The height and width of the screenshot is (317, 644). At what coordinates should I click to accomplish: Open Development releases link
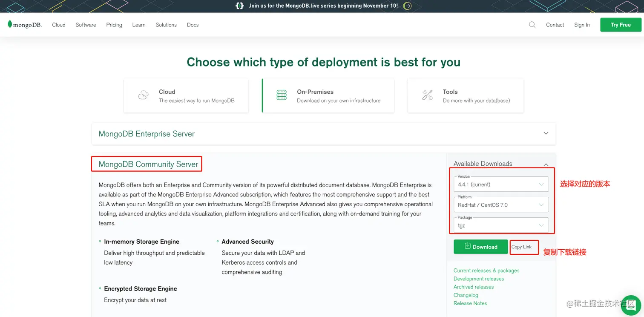click(x=479, y=279)
